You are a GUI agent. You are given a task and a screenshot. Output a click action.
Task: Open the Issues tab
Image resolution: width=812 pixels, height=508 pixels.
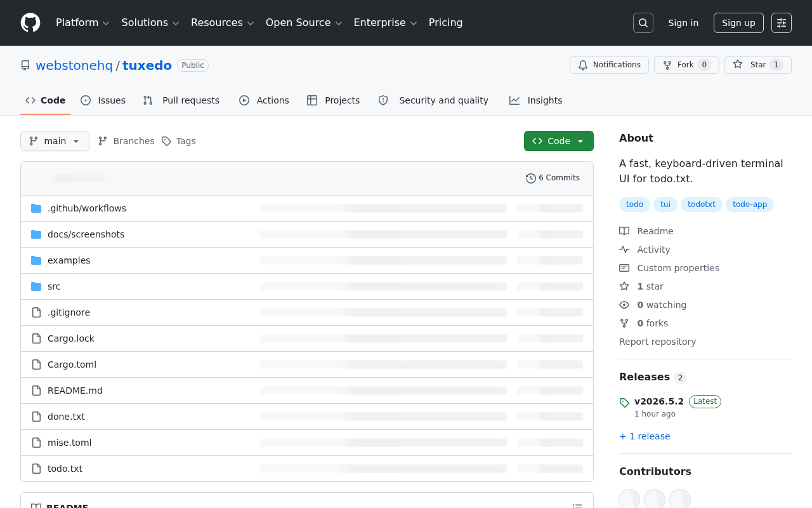[103, 100]
